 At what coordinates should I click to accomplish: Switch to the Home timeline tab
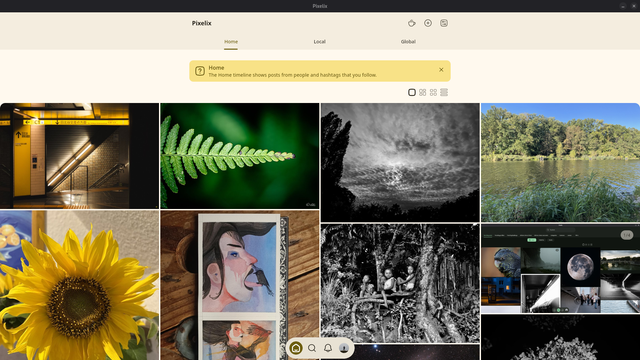[x=231, y=42]
